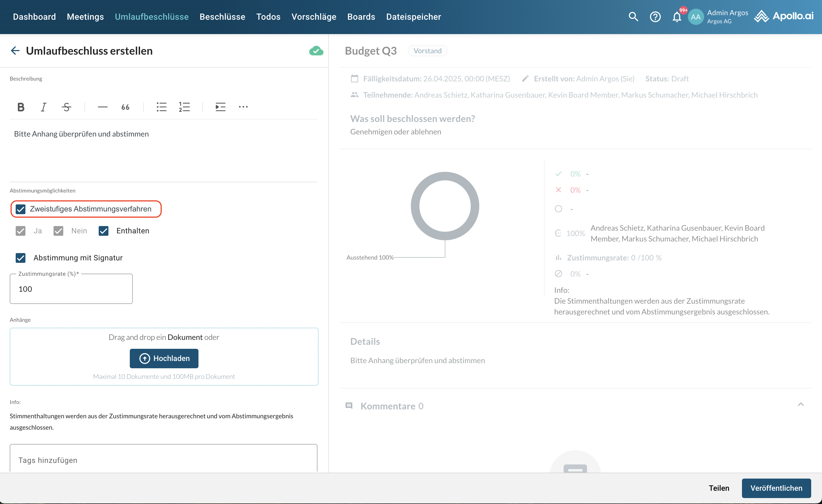This screenshot has height=504, width=822.
Task: Uncheck the Enthalten voting option
Action: [x=103, y=231]
